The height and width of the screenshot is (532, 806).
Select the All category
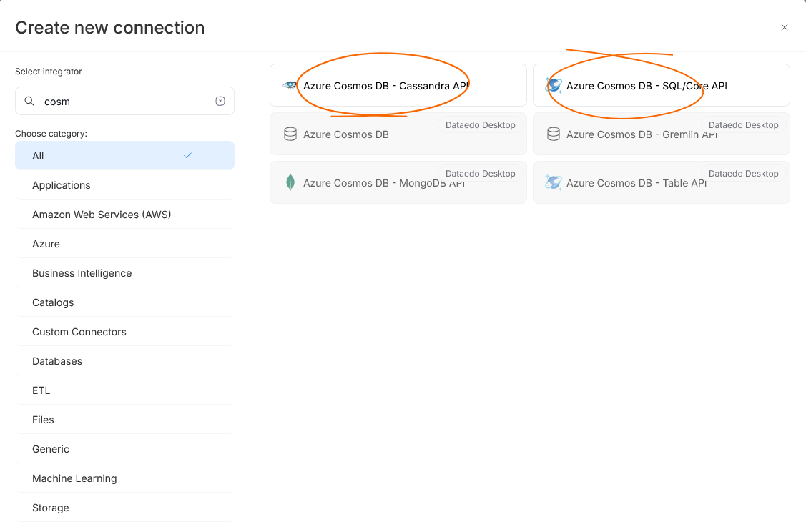coord(125,155)
